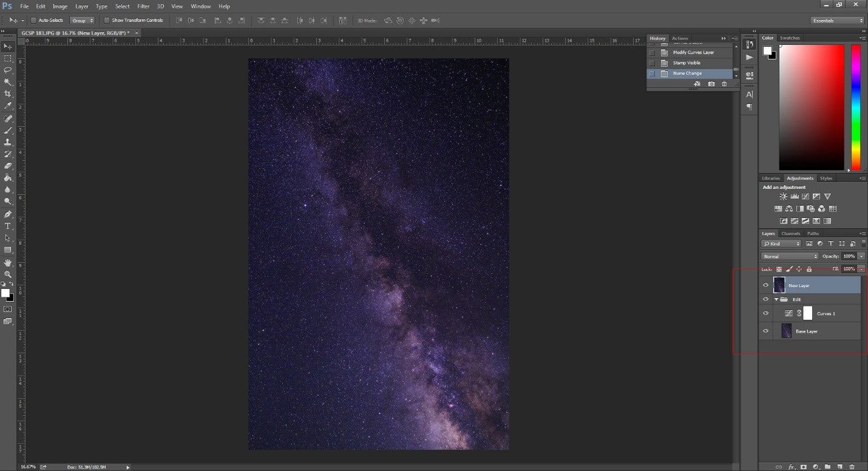
Task: Add a Curves adjustment from Adjustments panel
Action: pyautogui.click(x=805, y=197)
